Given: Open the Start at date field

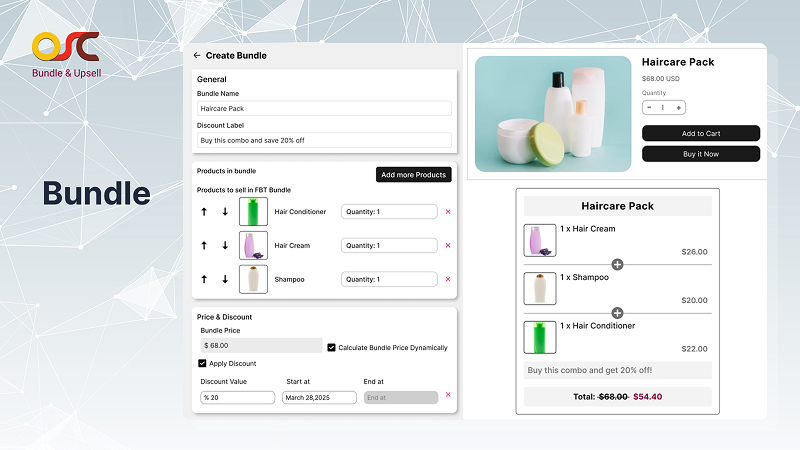Looking at the screenshot, I should pyautogui.click(x=319, y=397).
